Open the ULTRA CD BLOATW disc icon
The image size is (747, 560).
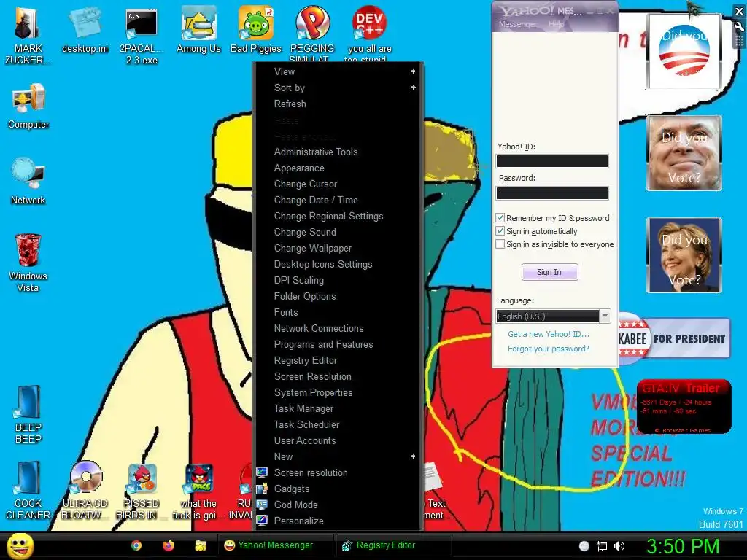pos(85,491)
